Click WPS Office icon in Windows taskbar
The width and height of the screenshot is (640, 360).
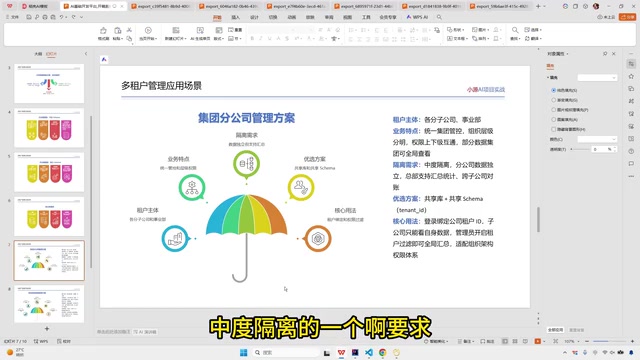tap(341, 353)
